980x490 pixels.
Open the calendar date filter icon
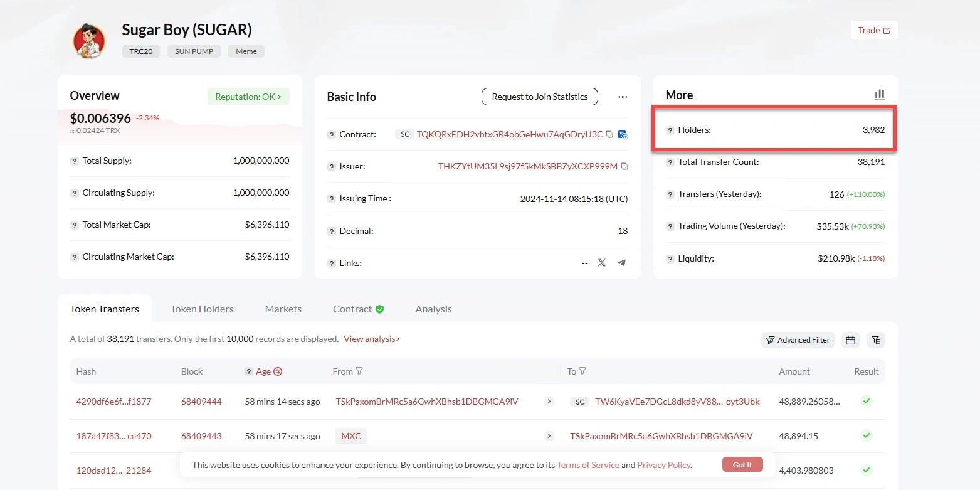[851, 340]
